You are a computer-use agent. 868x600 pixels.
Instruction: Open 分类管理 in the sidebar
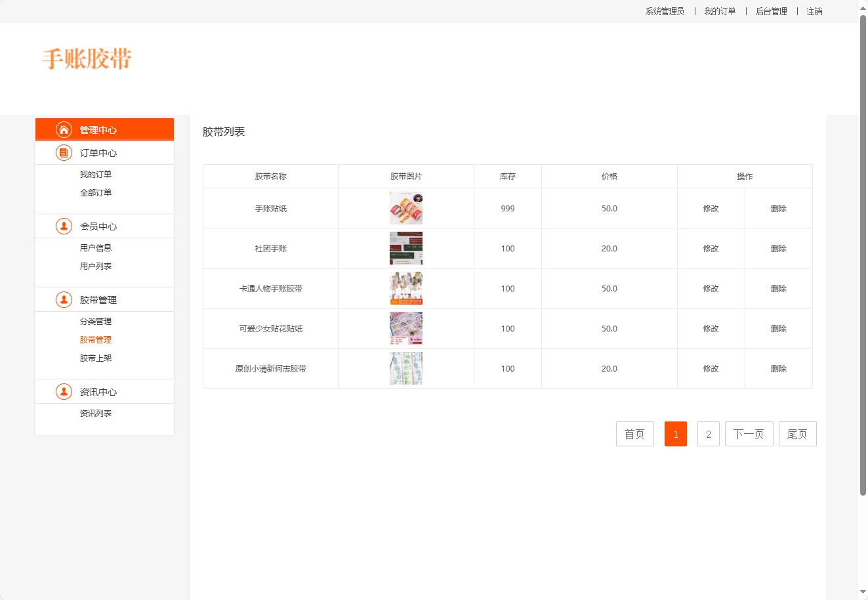[95, 322]
